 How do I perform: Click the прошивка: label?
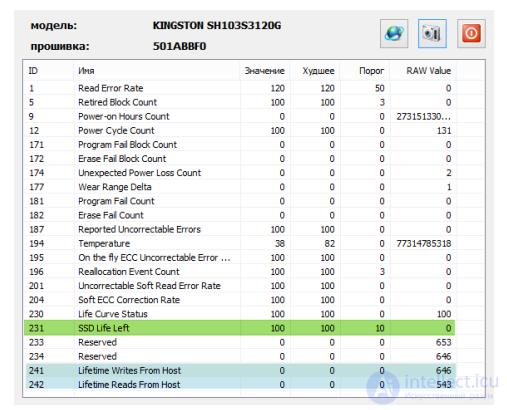[60, 46]
